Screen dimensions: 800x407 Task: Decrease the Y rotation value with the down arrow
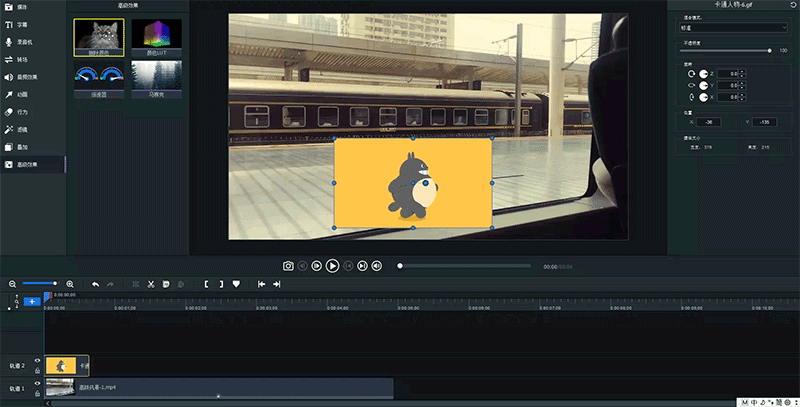(742, 88)
